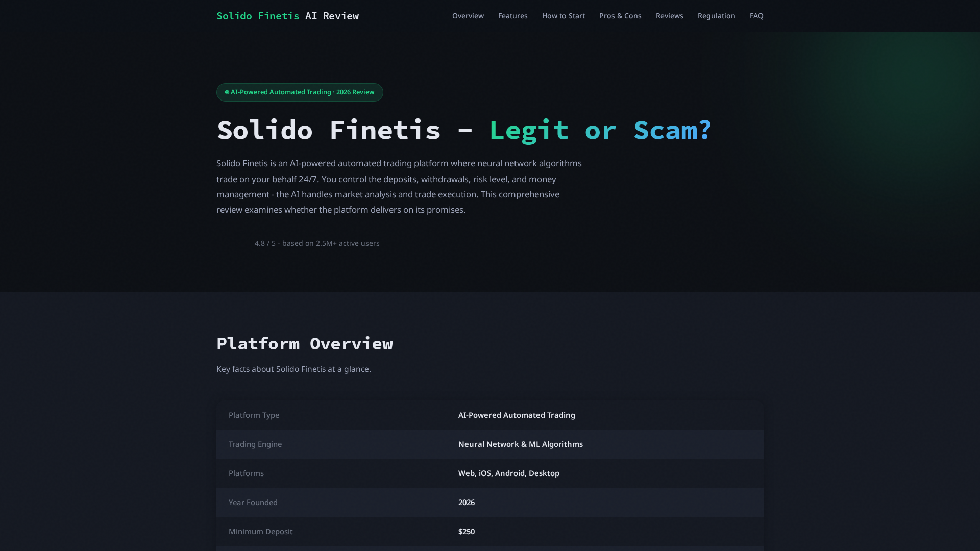
Task: Open the FAQ section
Action: [x=756, y=16]
